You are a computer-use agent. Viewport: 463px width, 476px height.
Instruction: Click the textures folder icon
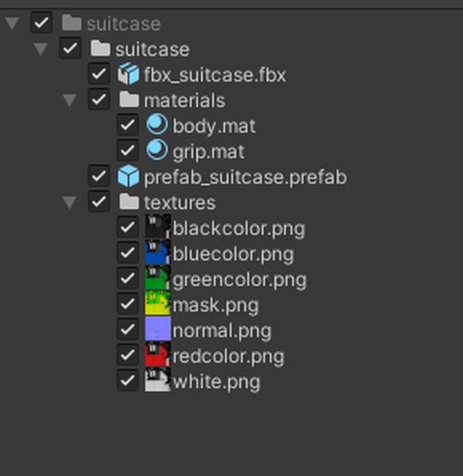[129, 202]
